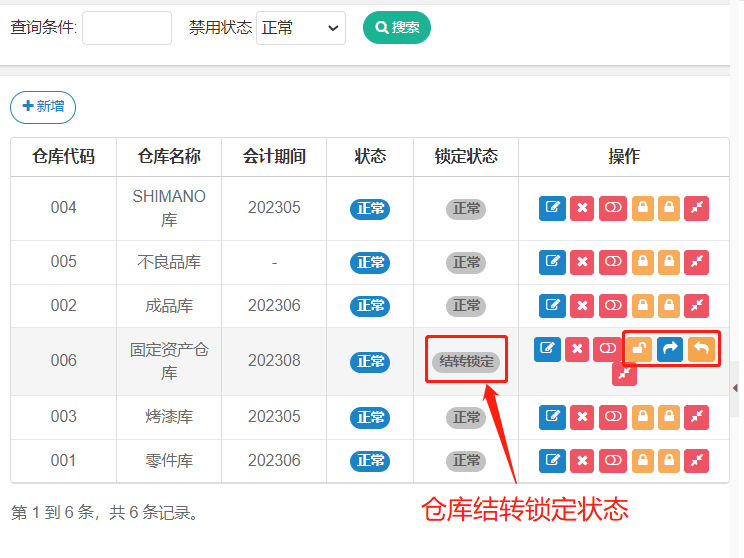This screenshot has height=558, width=744.
Task: Click the side panel collapse arrow at right edge
Action: (x=736, y=388)
